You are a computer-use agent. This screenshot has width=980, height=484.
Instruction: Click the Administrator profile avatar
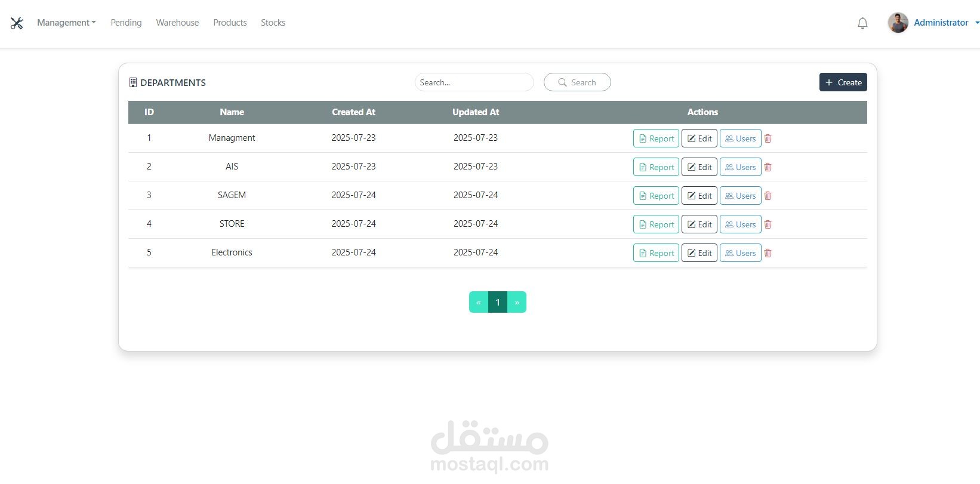[898, 23]
